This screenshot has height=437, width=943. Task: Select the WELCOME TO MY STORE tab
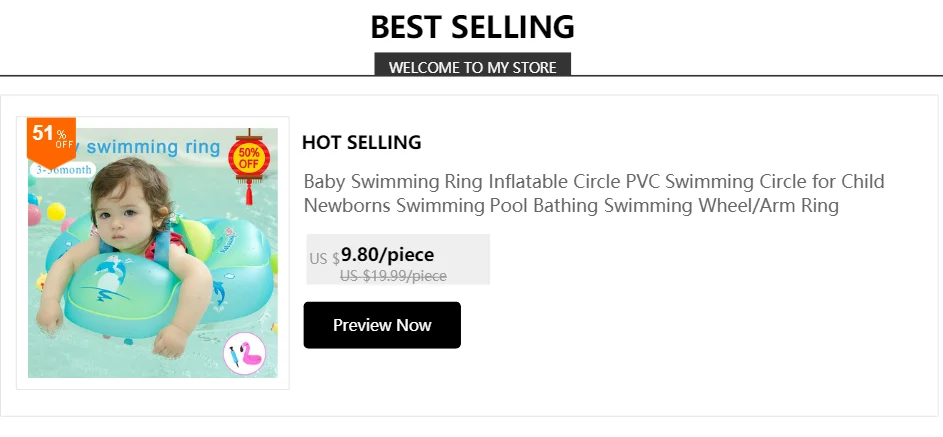coord(472,67)
